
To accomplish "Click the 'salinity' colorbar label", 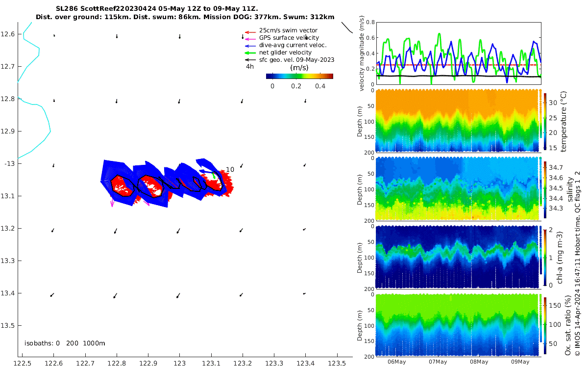I will (570, 189).
